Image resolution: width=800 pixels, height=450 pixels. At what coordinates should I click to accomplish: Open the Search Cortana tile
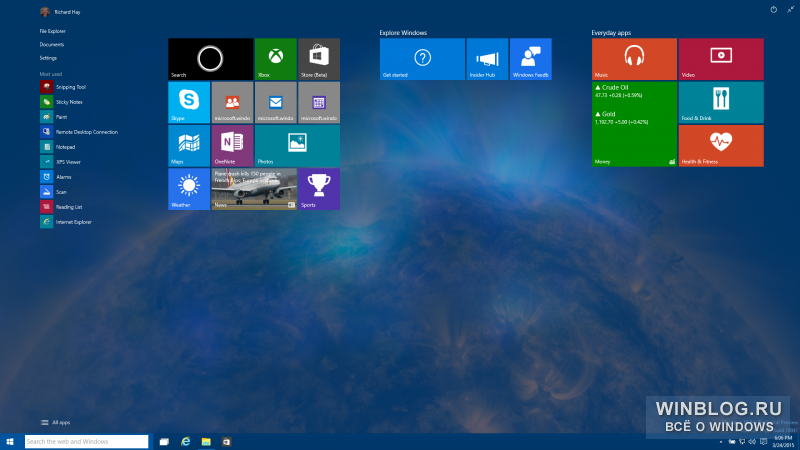click(x=211, y=59)
